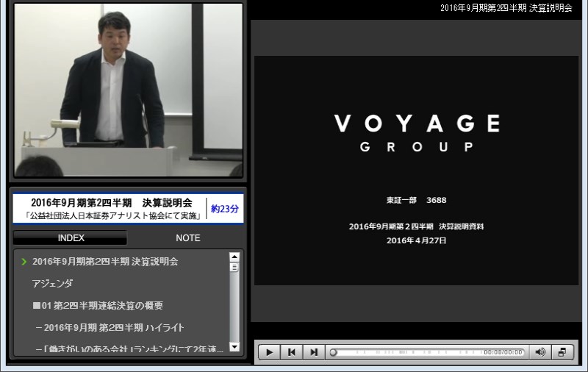Open the NOTE tab
Image resolution: width=588 pixels, height=372 pixels.
[188, 237]
